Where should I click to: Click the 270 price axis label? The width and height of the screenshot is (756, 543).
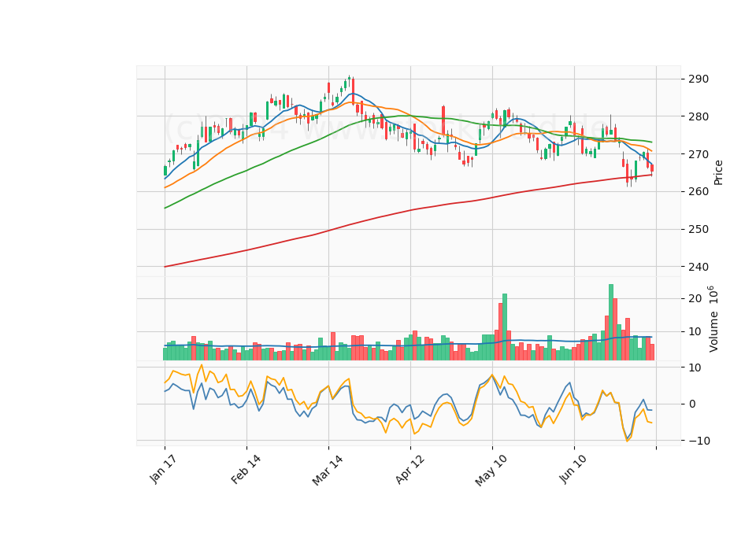[x=699, y=153]
